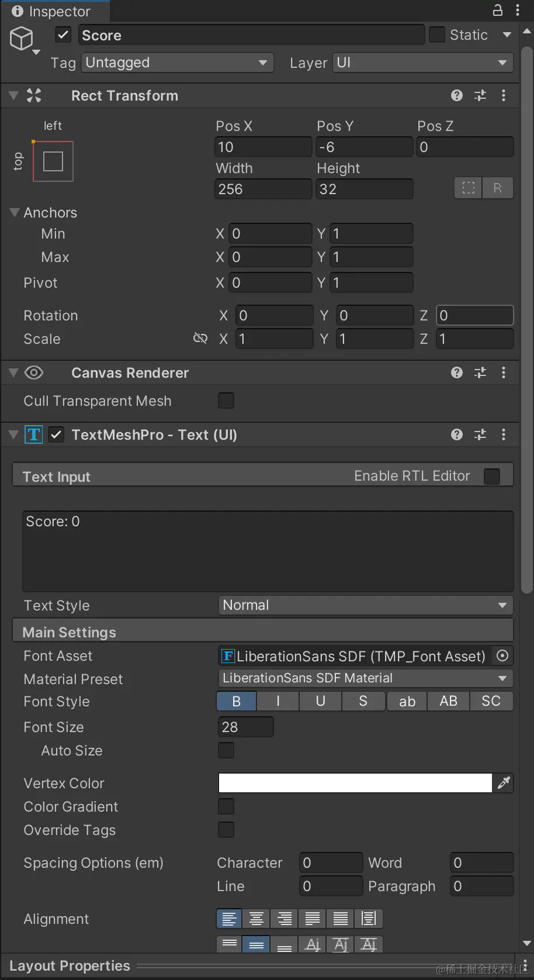The width and height of the screenshot is (534, 980).
Task: Open the Tag dropdown
Action: click(177, 63)
